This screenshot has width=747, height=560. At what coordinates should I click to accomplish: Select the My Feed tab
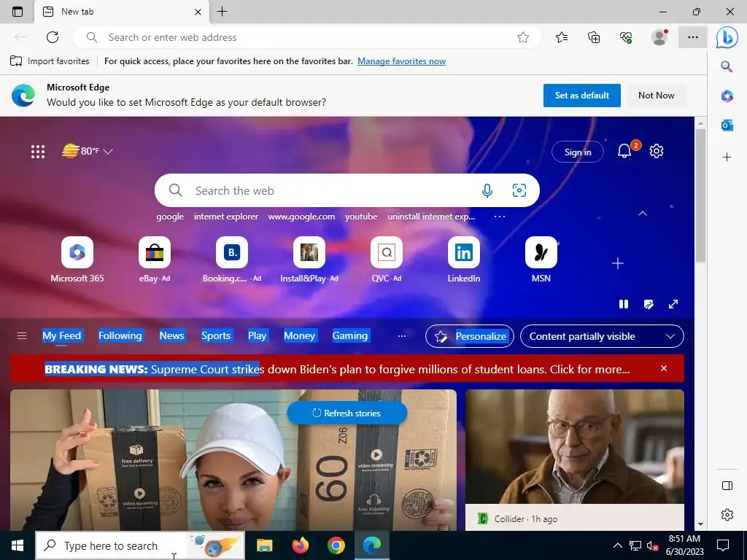[61, 335]
